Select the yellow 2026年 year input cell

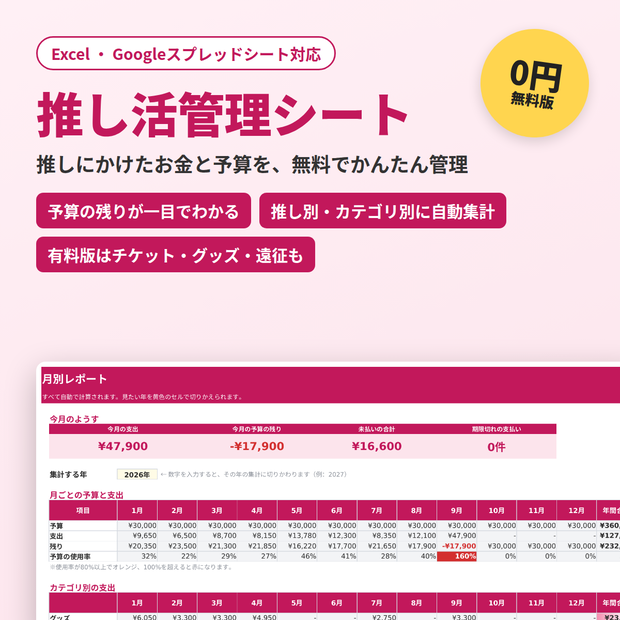137,474
